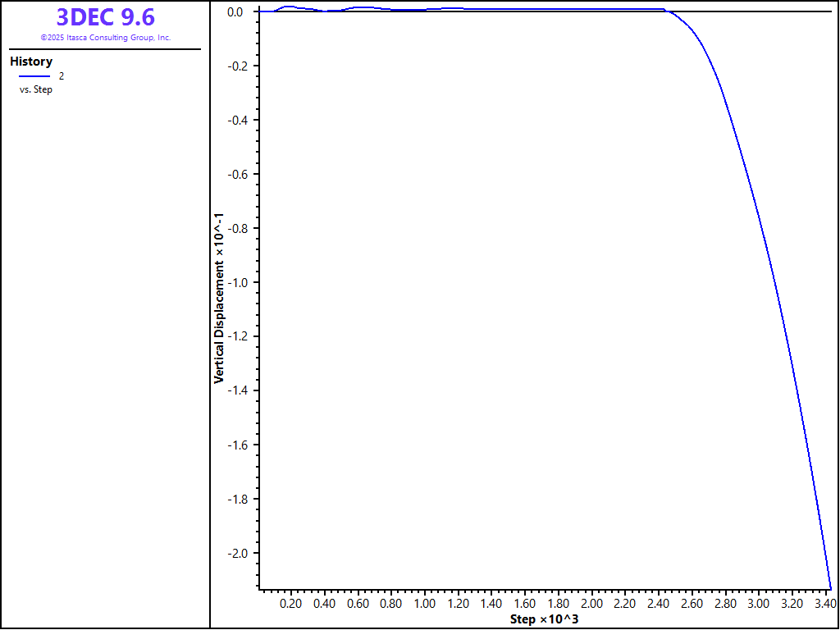Click the Step ×10^3 x-axis title
The width and height of the screenshot is (840, 630).
pos(544,619)
